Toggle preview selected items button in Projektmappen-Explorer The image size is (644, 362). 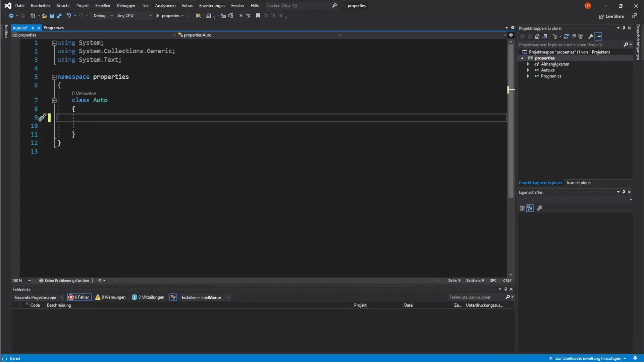click(x=599, y=37)
